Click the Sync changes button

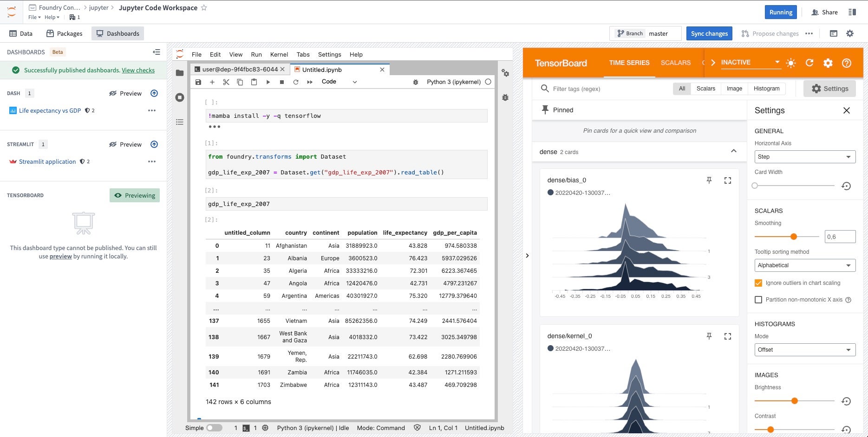point(709,33)
